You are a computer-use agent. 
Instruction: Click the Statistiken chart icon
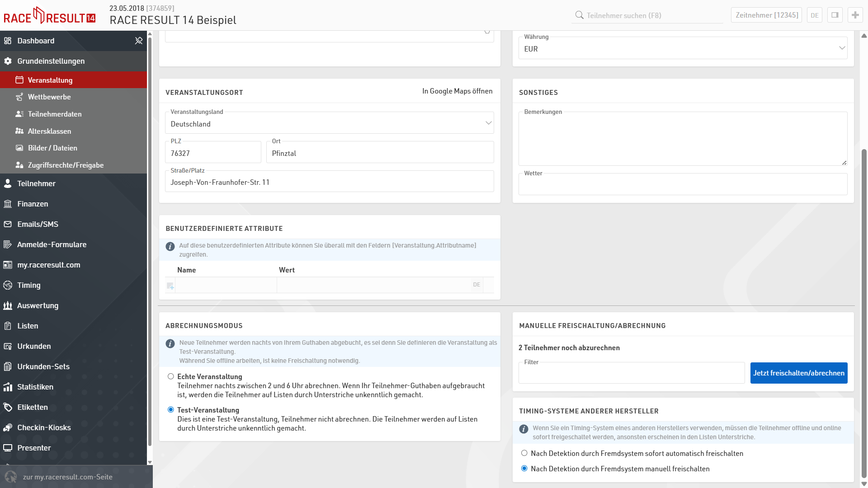8,387
